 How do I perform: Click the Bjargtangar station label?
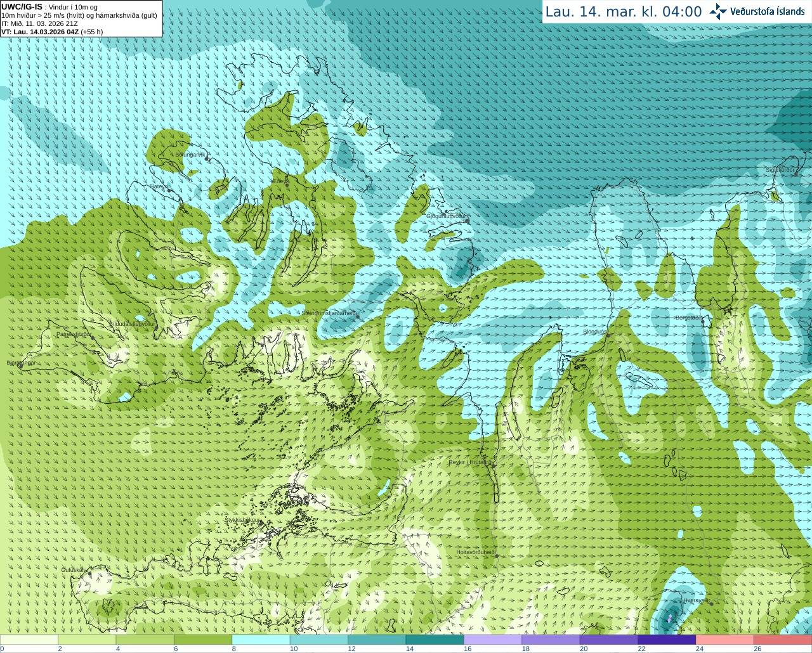tap(21, 363)
